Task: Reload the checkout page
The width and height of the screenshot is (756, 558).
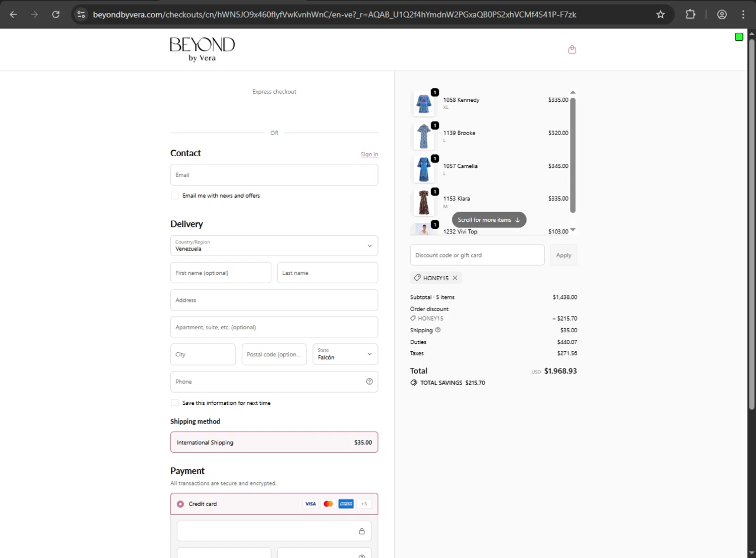Action: 56,15
